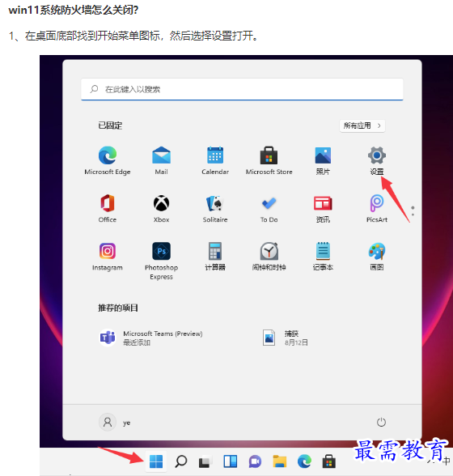
Task: Open Task View on taskbar
Action: pos(205,462)
